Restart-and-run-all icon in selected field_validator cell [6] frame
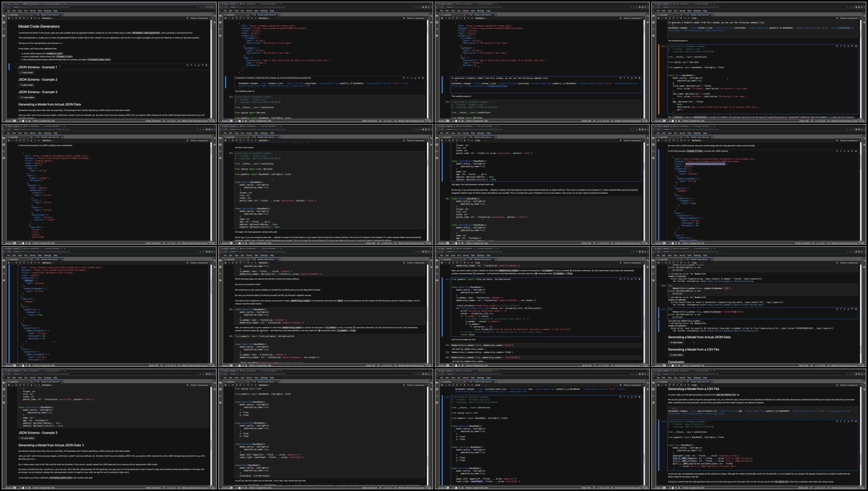 (x=472, y=263)
